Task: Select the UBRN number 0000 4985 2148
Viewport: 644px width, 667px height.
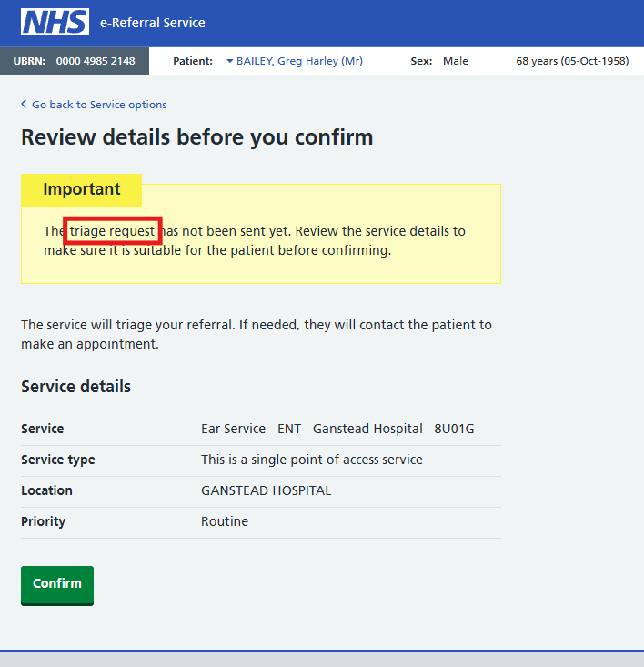Action: [x=96, y=61]
